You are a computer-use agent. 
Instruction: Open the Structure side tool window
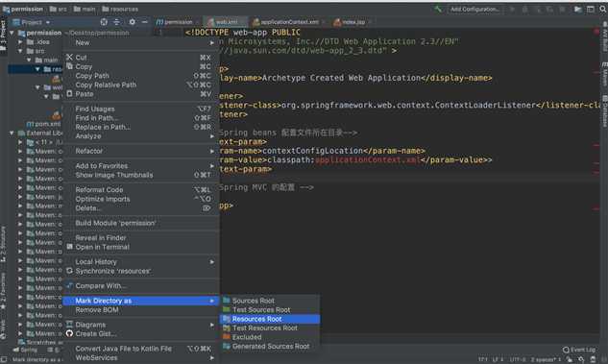[x=3, y=244]
